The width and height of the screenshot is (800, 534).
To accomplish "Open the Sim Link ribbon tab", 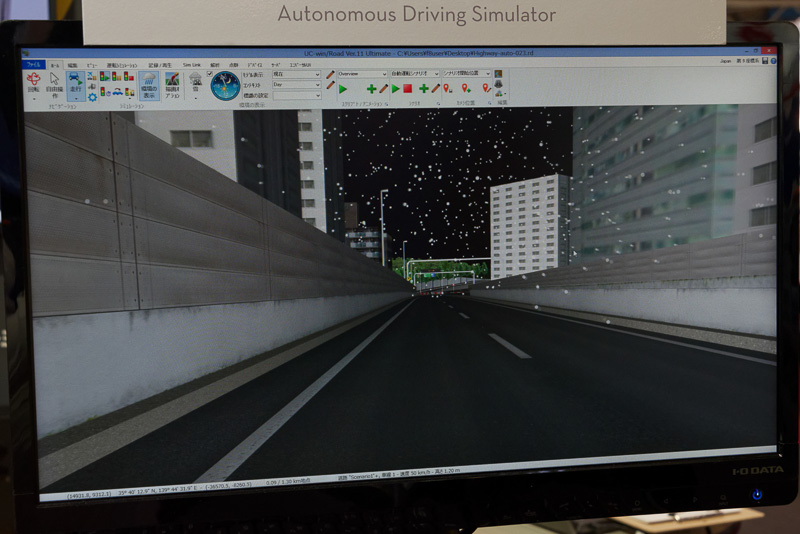I will 191,65.
